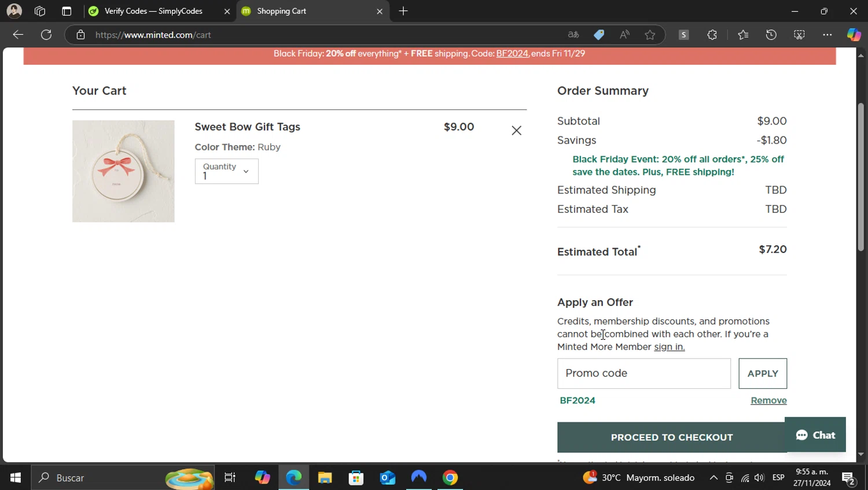The image size is (868, 490).
Task: Show hidden system tray icons
Action: click(713, 478)
